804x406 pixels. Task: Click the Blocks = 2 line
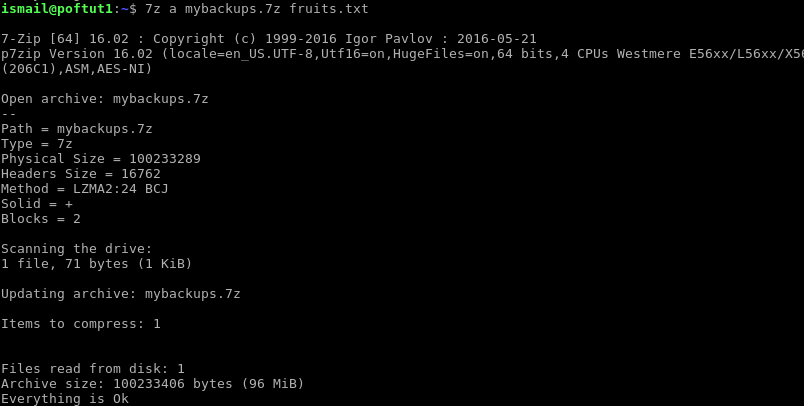(41, 219)
